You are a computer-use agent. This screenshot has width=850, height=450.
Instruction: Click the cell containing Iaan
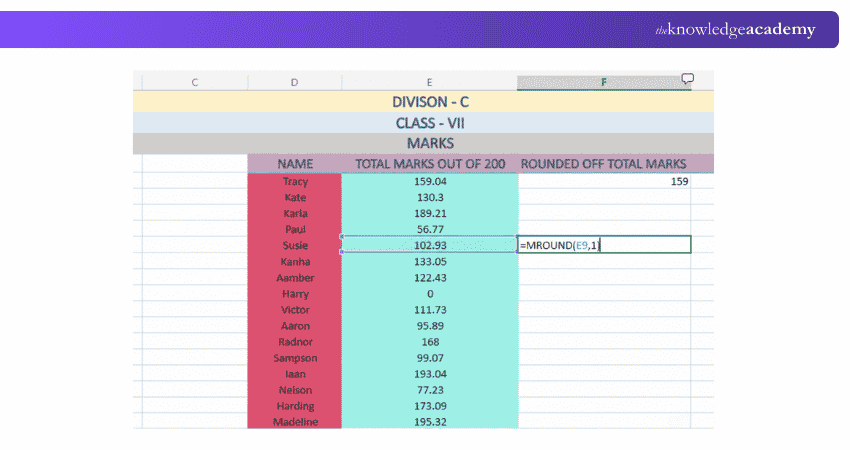295,374
